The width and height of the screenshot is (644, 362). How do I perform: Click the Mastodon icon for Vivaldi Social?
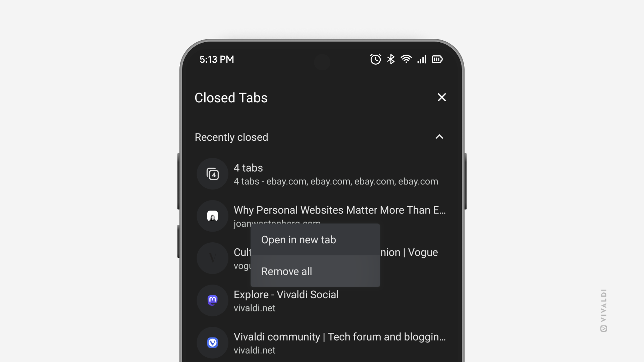[213, 301]
